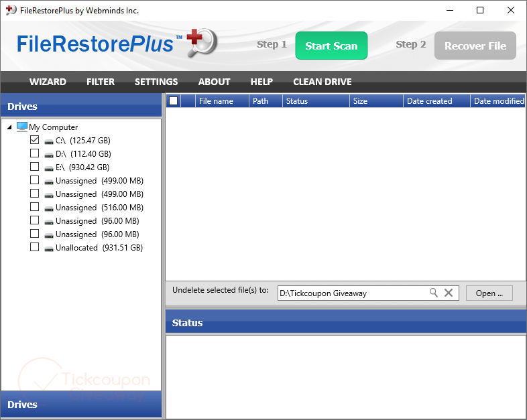Toggle the select-all checkbox in file list header
Viewport: 527px width, 420px height.
click(x=174, y=100)
